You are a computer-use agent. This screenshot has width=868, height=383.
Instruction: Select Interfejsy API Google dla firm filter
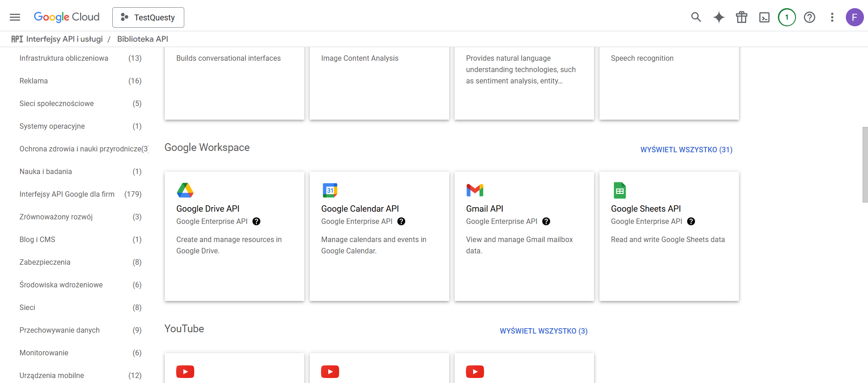pyautogui.click(x=81, y=194)
